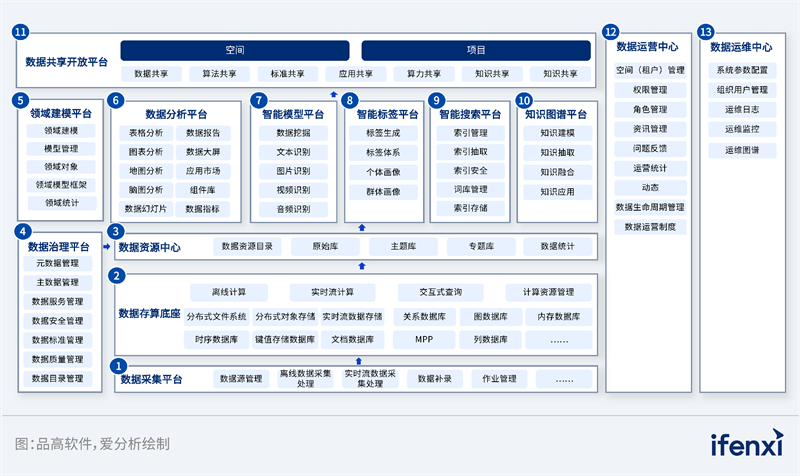Click the number 4 badge for 数据治理平台
Viewport: 800px width, 476px height.
point(22,232)
